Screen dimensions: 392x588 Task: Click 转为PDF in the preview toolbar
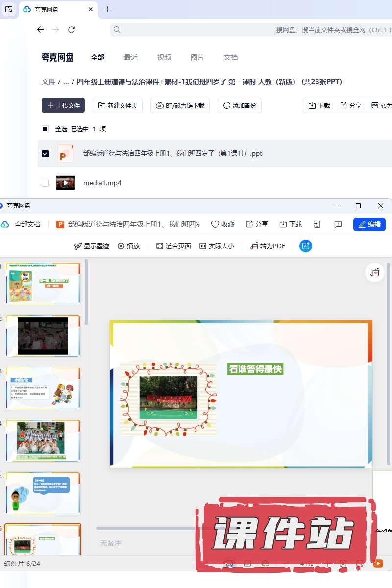click(x=268, y=246)
